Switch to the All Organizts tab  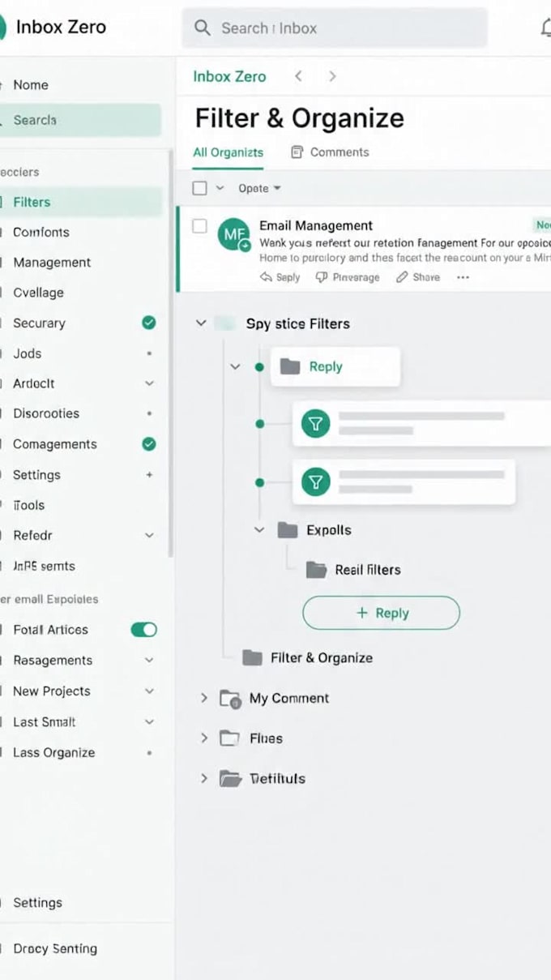228,152
